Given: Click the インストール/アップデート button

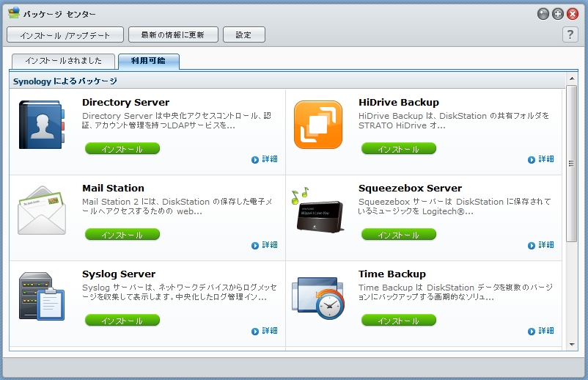Looking at the screenshot, I should [65, 34].
